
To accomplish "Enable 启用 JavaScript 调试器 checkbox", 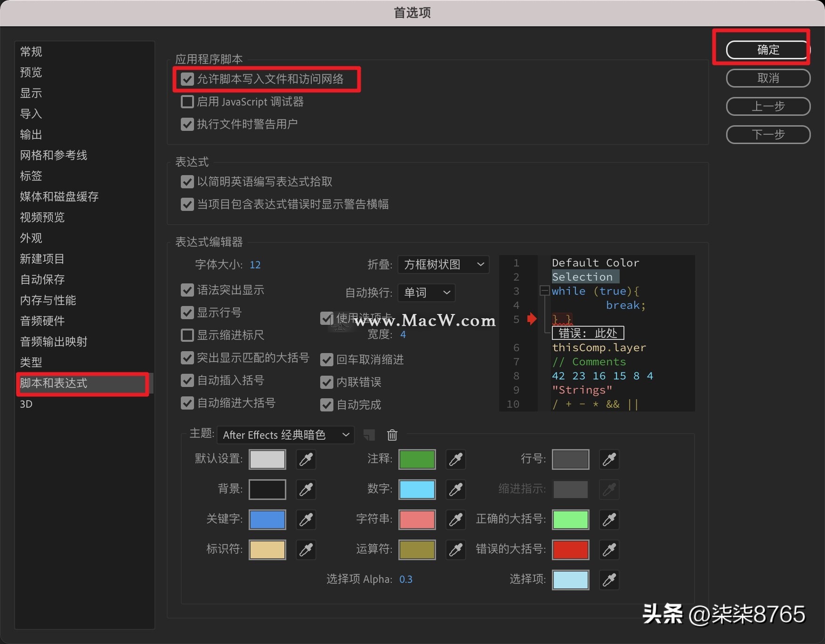I will pos(187,101).
